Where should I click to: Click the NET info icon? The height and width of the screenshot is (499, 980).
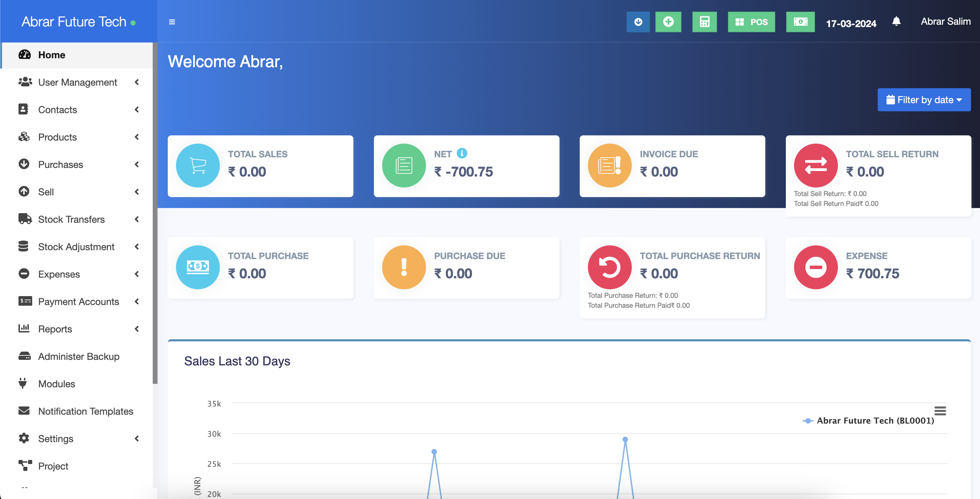click(462, 154)
